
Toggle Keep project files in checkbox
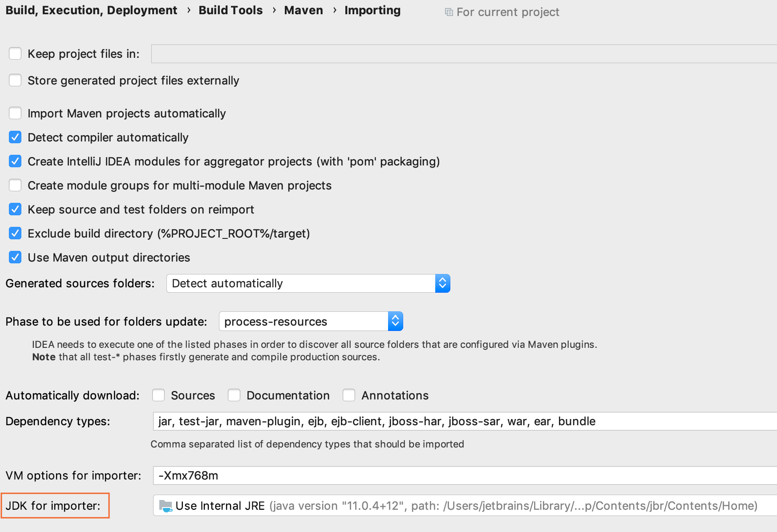click(x=15, y=54)
